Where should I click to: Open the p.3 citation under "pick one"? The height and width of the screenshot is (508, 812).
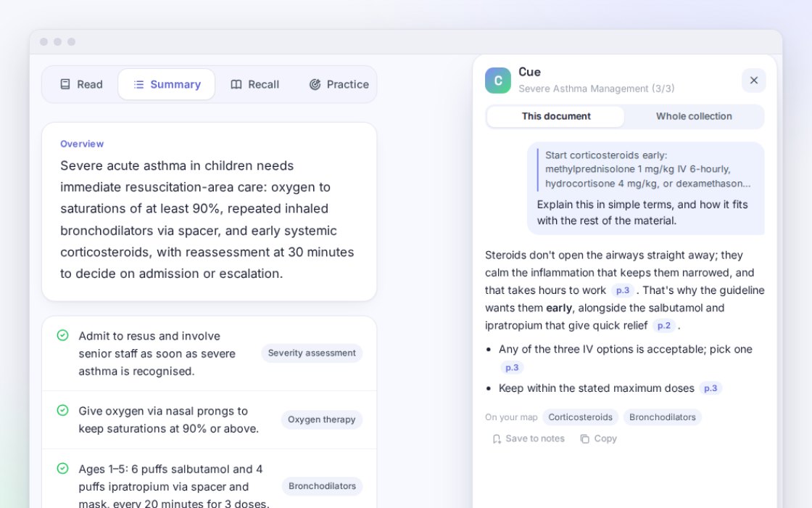(x=512, y=367)
